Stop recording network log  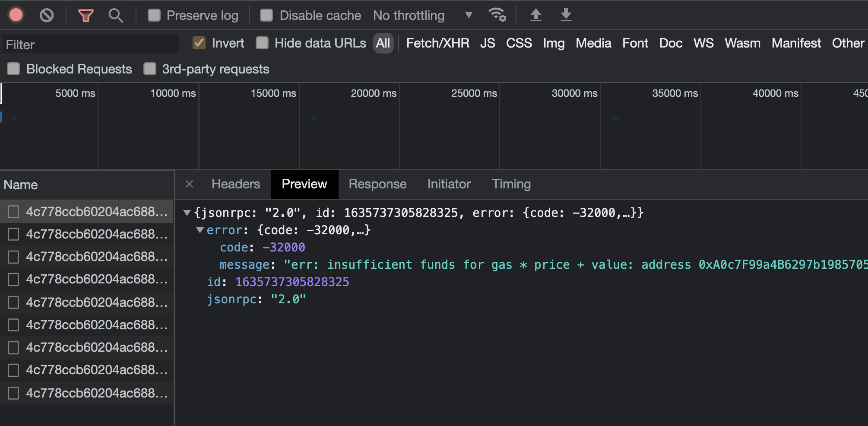16,15
